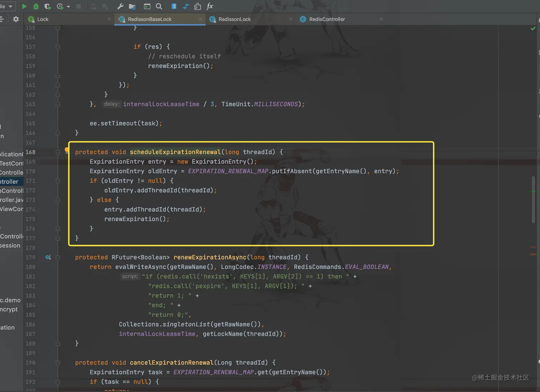Screen dimensions: 540x392
Task: Click Collections.singletonList on line 186
Action: (164, 324)
